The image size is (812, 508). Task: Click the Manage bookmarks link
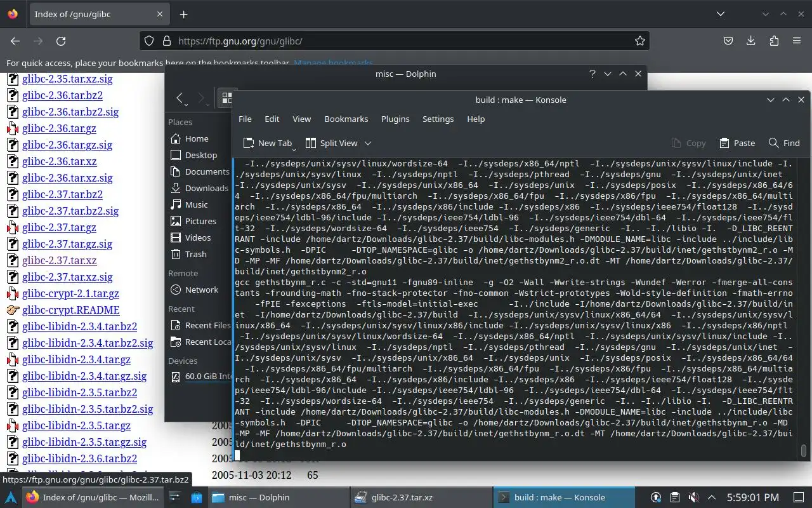click(333, 63)
